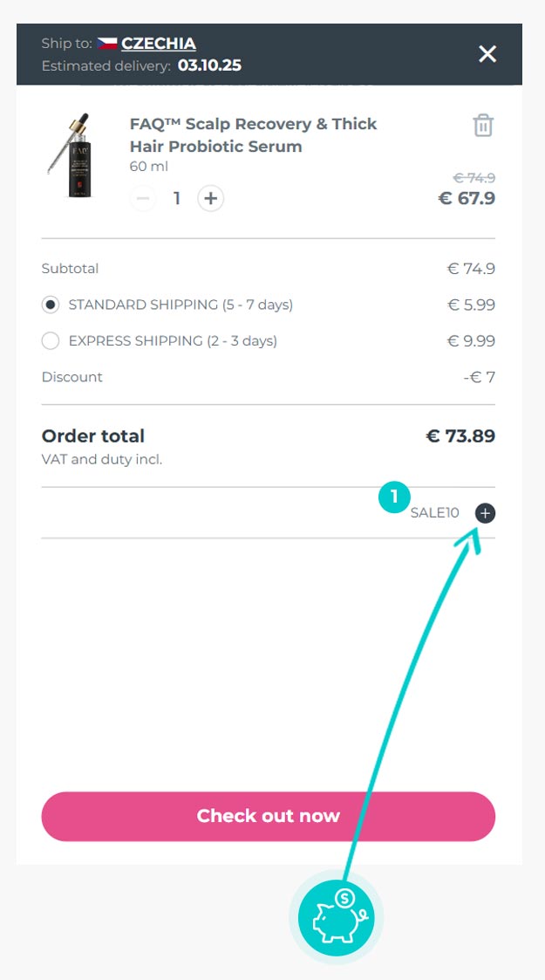Click the estimated delivery date 03.10.25
This screenshot has width=545, height=980.
tap(209, 65)
